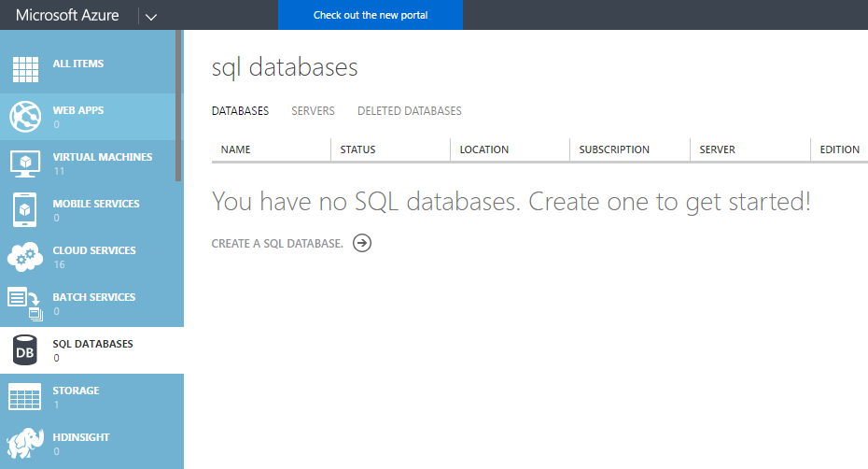Click the sidebar vertical scrollbar
This screenshot has height=469, width=868.
click(178, 106)
